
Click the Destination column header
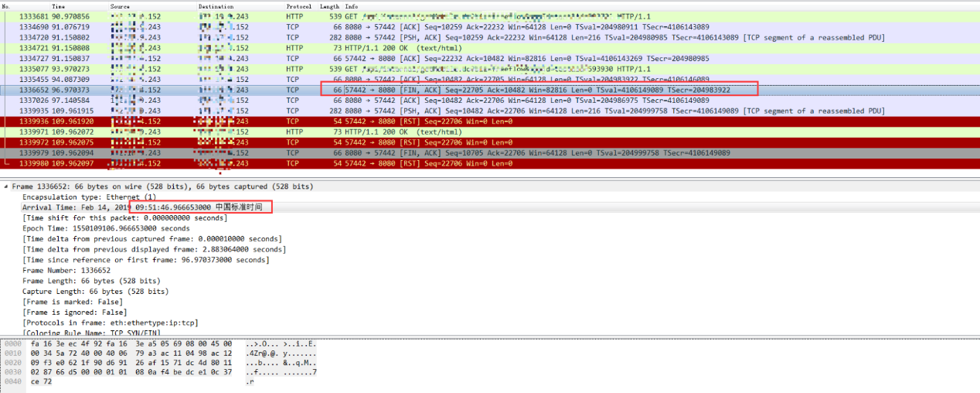tap(214, 6)
